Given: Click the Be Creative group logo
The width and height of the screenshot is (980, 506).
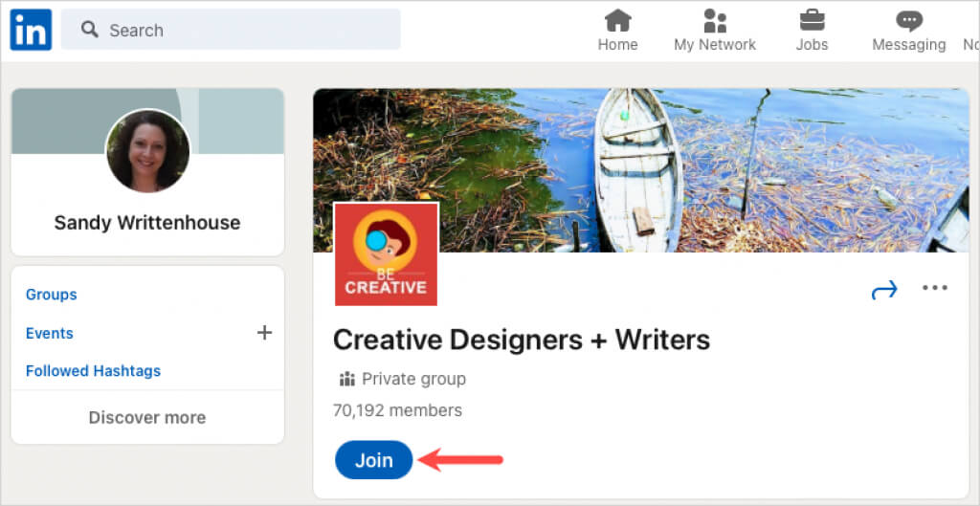Looking at the screenshot, I should [386, 254].
